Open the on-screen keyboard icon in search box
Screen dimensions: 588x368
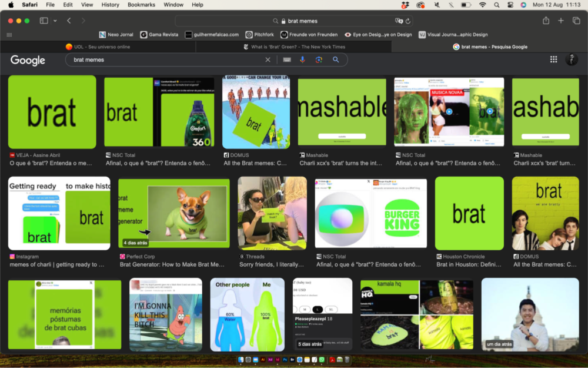tap(287, 59)
